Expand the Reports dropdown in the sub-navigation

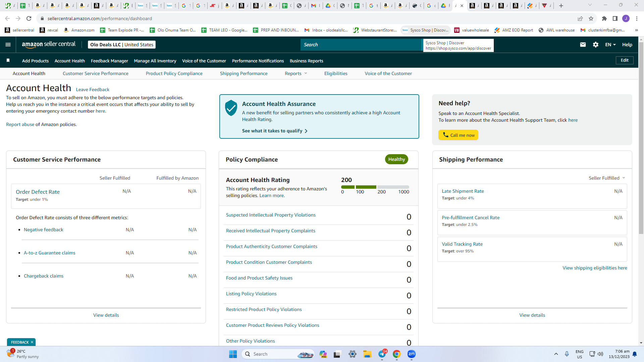click(296, 73)
